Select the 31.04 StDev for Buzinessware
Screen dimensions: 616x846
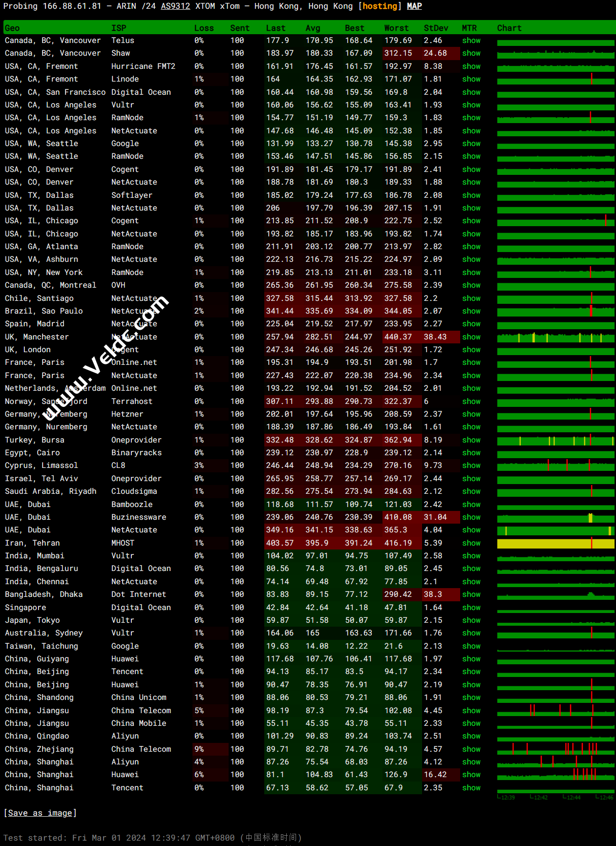[435, 517]
